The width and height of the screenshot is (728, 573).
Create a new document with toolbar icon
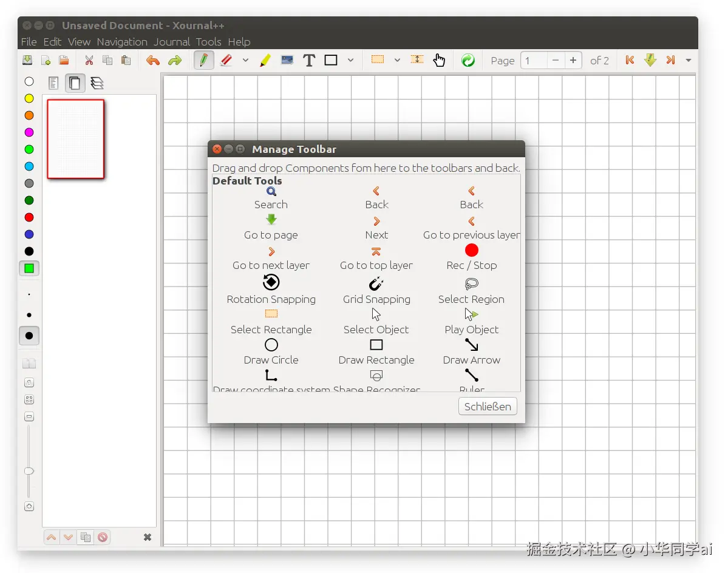point(46,60)
